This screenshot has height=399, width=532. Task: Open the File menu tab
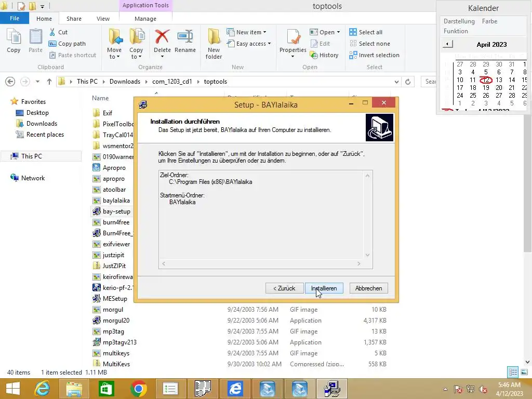coord(15,18)
